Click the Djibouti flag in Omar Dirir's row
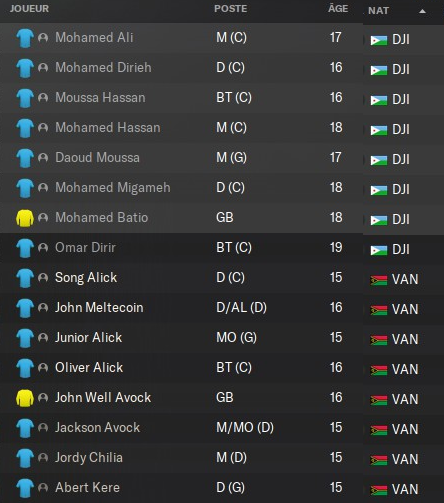This screenshot has width=444, height=503. coord(379,250)
